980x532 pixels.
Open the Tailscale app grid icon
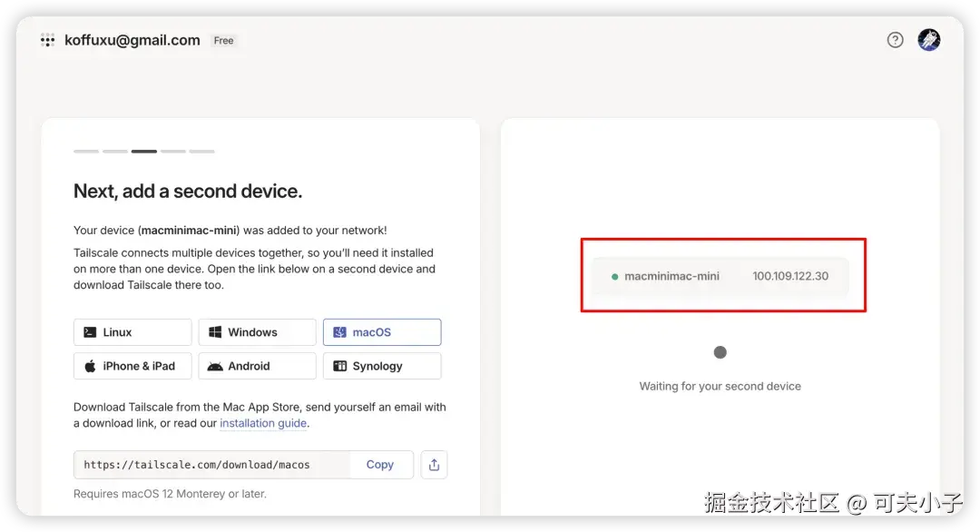tap(47, 41)
